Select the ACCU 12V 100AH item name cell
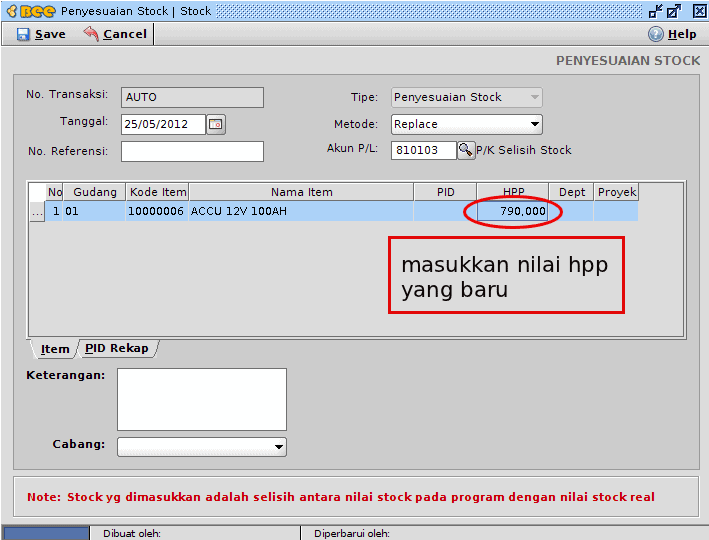Screen dimensions: 709x540 [301, 212]
